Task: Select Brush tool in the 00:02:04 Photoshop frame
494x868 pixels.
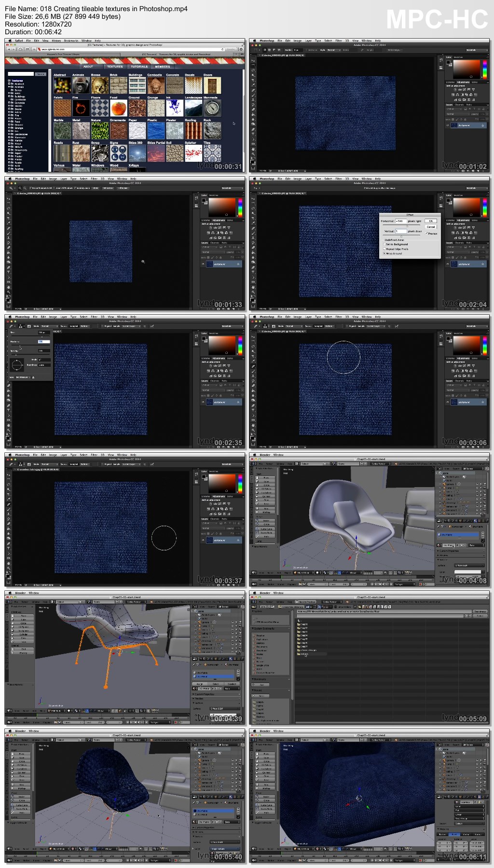Action: (x=253, y=233)
